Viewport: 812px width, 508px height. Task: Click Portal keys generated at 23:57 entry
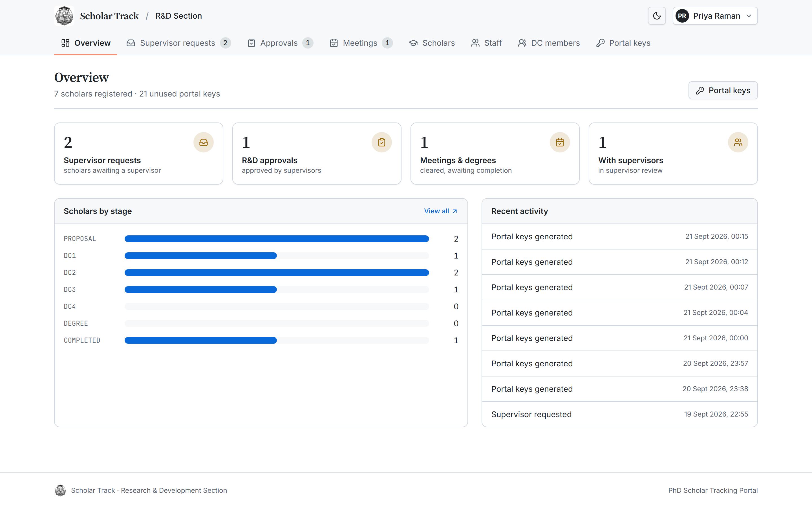click(619, 364)
